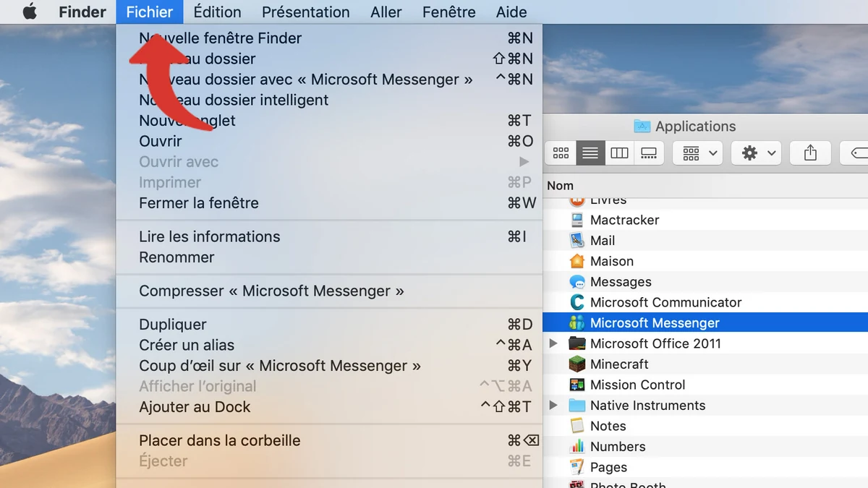The height and width of the screenshot is (488, 868).
Task: Switch to column view in the toolbar
Action: coord(619,153)
